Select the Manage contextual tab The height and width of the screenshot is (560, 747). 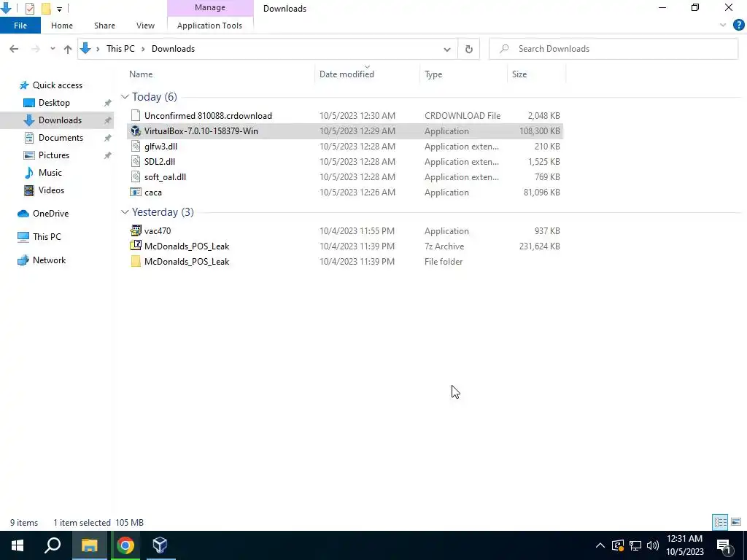tap(210, 7)
